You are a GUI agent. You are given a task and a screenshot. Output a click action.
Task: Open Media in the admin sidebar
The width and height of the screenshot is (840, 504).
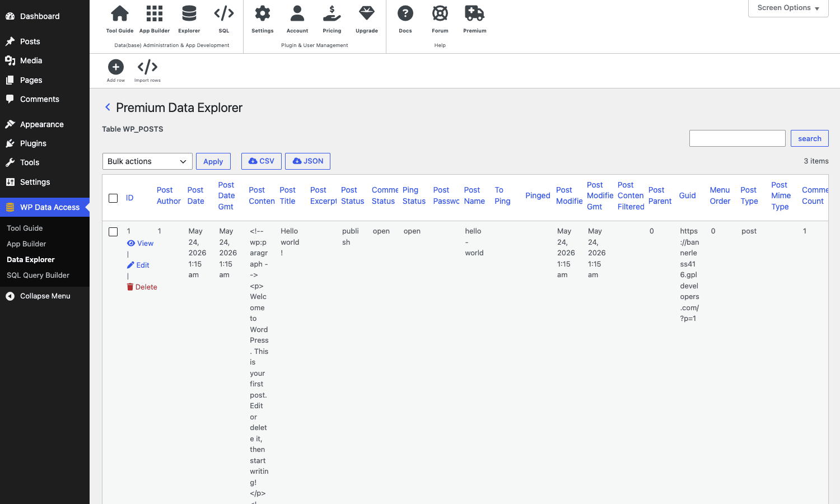(x=45, y=60)
